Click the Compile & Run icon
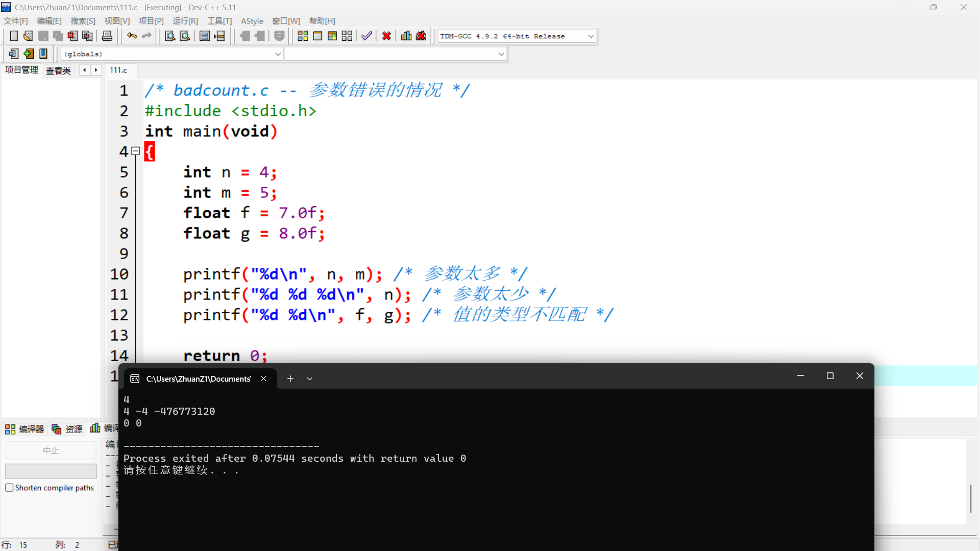Viewport: 980px width, 551px height. click(332, 36)
